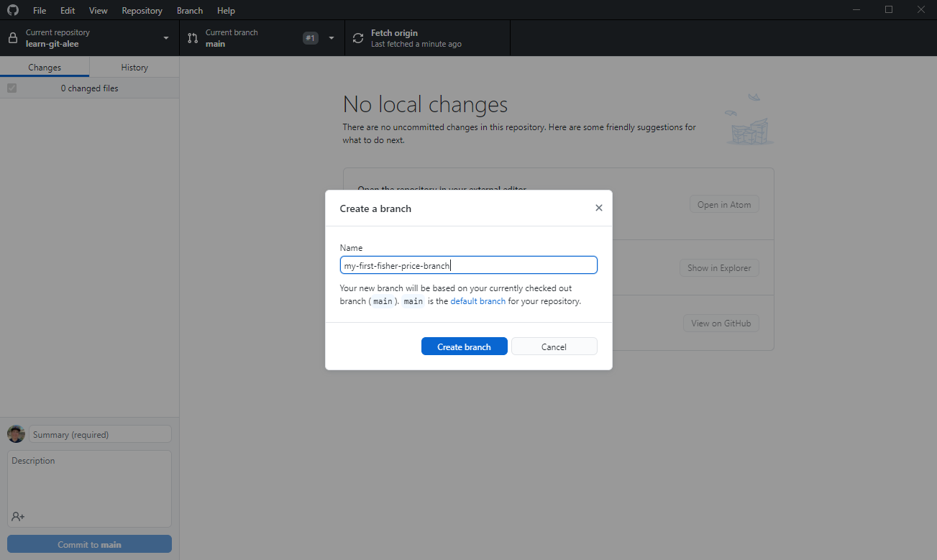Click the 'No local changes' heading
937x560 pixels.
click(x=425, y=104)
